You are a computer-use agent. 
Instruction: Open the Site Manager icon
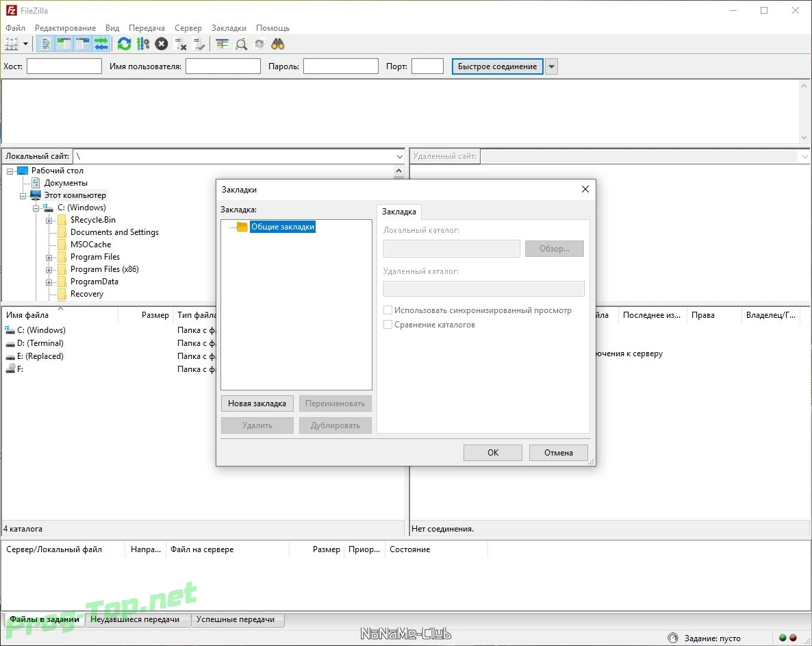[x=12, y=45]
